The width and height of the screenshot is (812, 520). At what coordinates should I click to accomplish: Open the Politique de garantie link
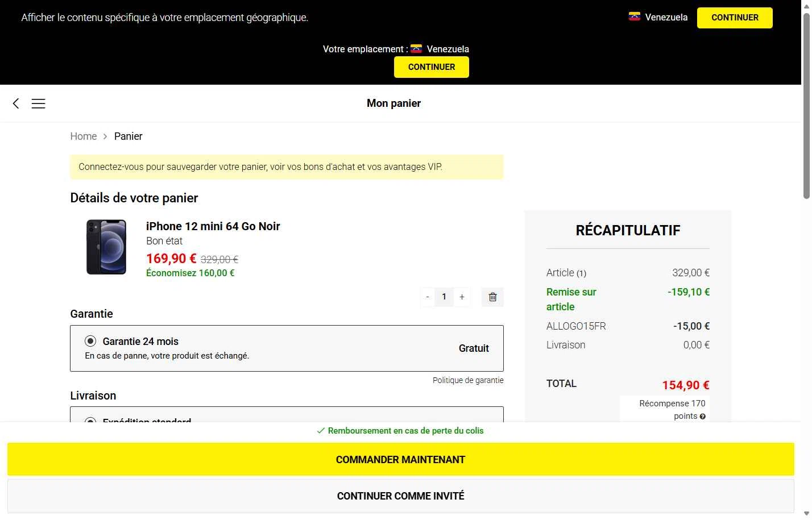click(468, 380)
